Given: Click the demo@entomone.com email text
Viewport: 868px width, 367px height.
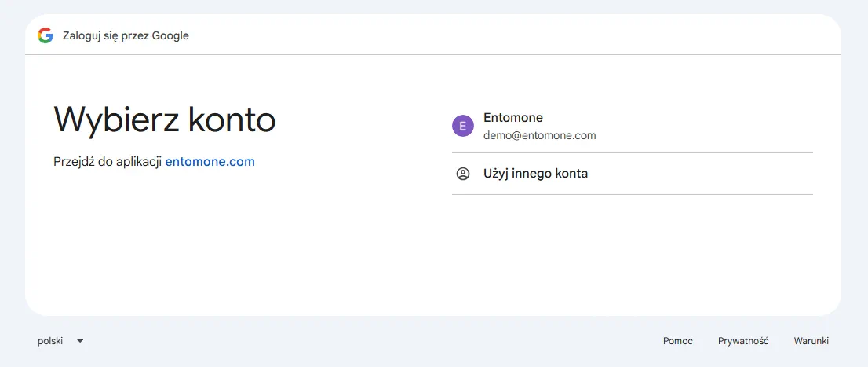Looking at the screenshot, I should [540, 135].
